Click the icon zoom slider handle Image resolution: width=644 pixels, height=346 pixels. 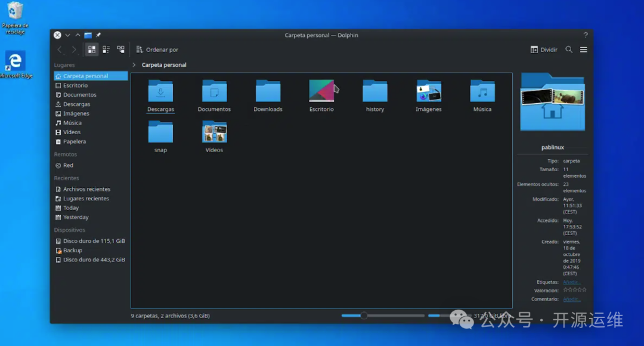point(364,316)
